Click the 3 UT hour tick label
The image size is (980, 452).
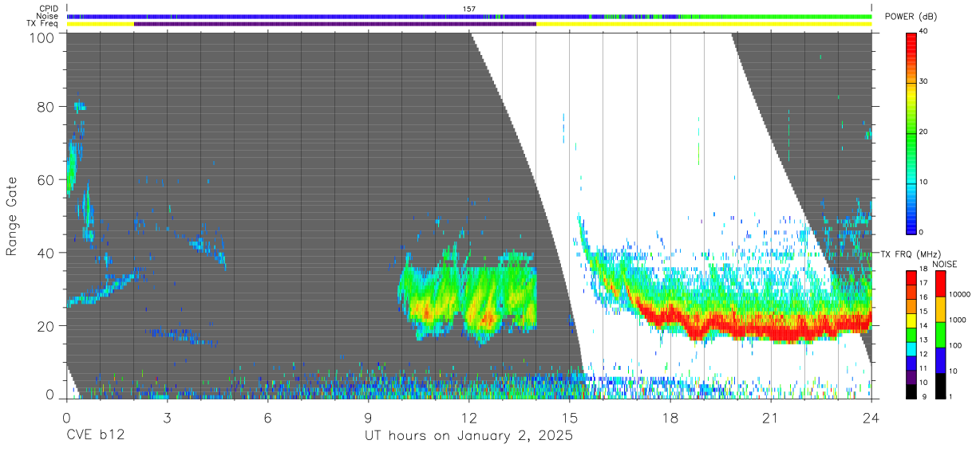pos(167,417)
